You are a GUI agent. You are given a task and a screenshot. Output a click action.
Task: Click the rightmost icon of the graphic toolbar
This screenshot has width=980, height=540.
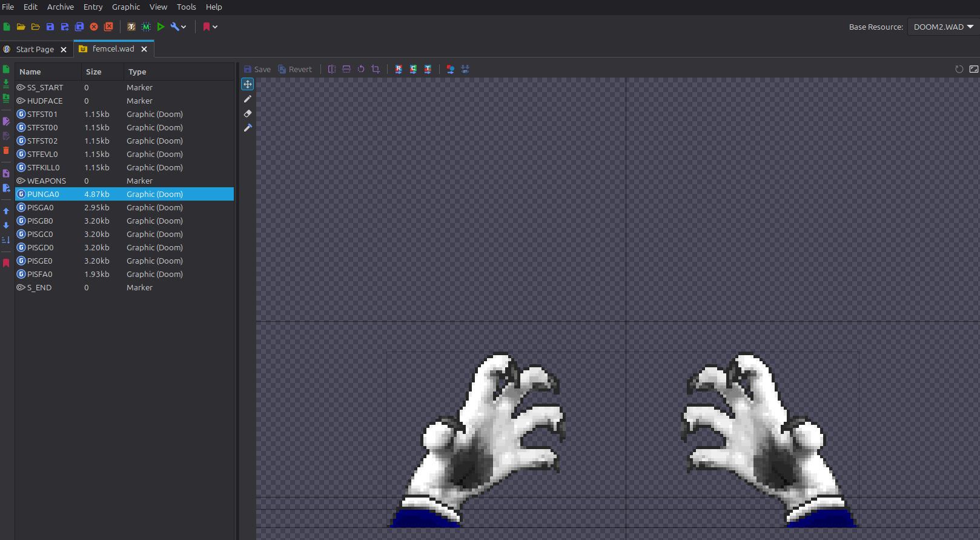[974, 69]
